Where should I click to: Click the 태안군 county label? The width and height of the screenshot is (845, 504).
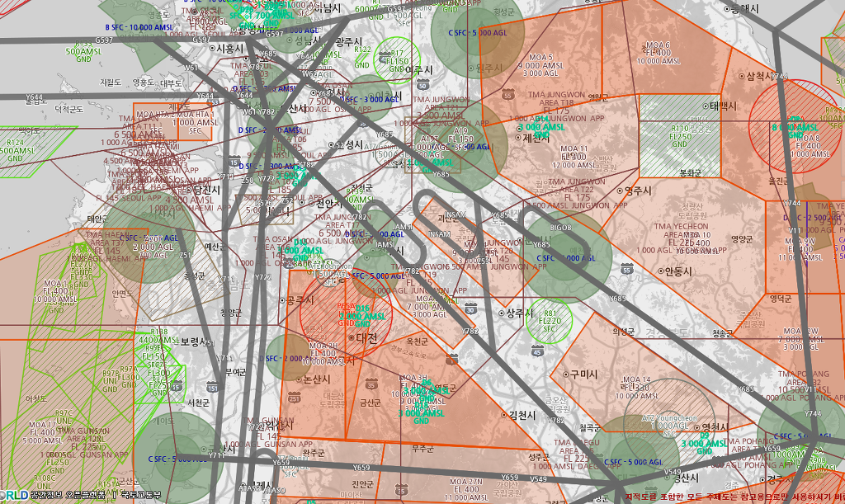(97, 219)
